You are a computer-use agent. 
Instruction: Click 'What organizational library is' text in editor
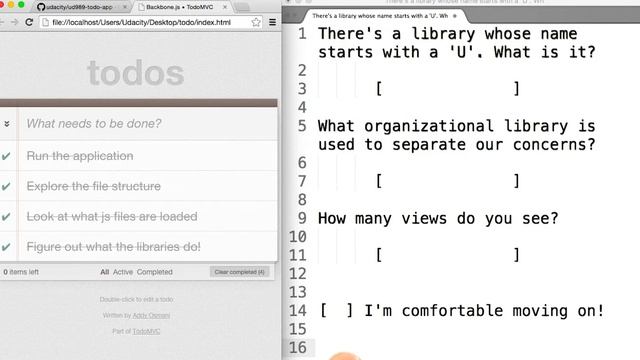457,126
